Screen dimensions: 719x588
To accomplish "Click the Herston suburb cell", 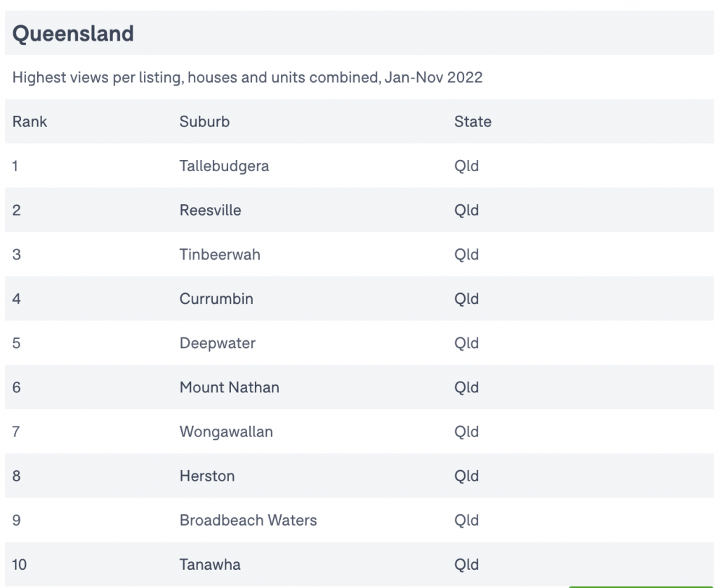I will (x=207, y=476).
